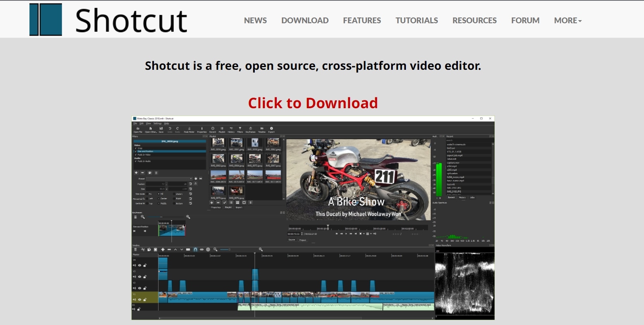Open the Preset dropdown in Filters panel
644x325 pixels.
pyautogui.click(x=169, y=179)
